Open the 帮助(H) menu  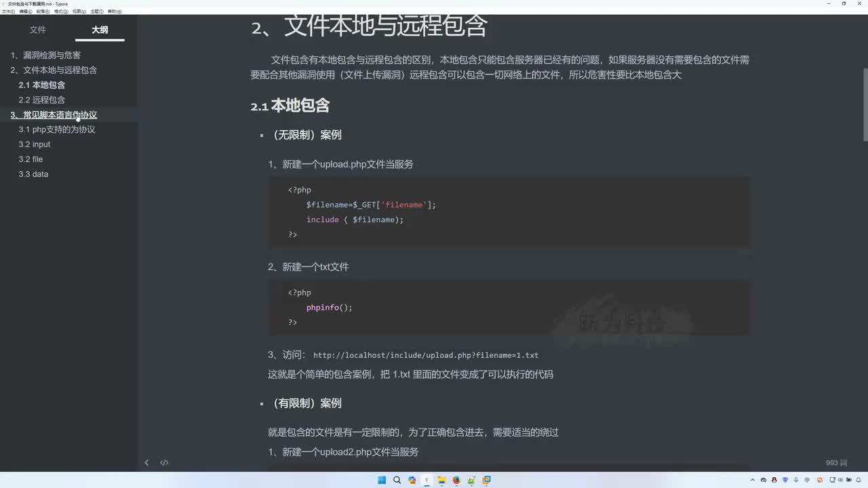click(x=114, y=12)
